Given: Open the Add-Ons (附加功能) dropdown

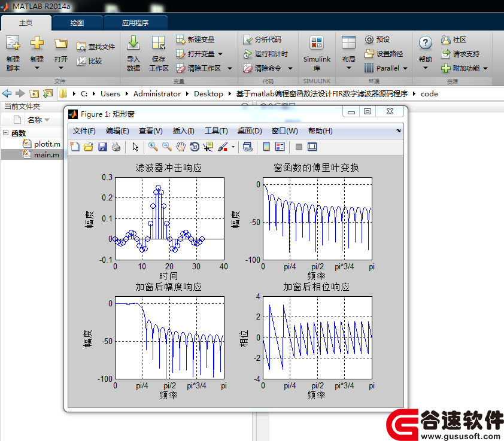Looking at the screenshot, I should click(x=485, y=68).
